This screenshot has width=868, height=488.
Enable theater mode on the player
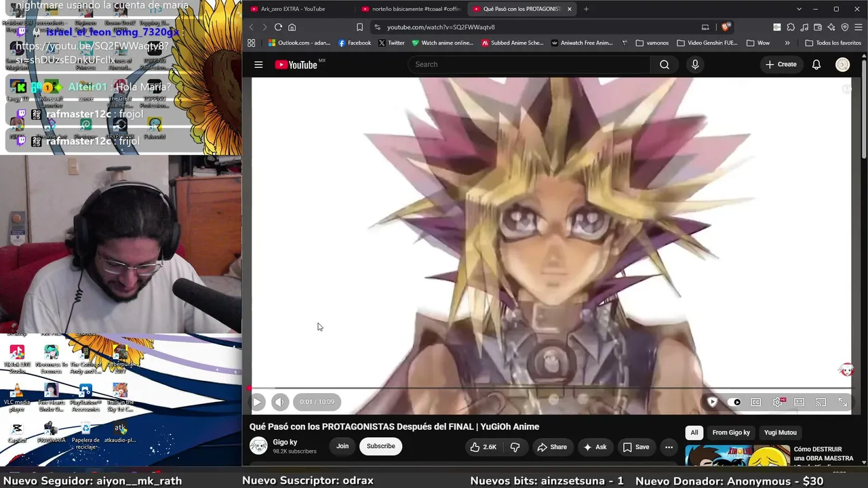800,402
